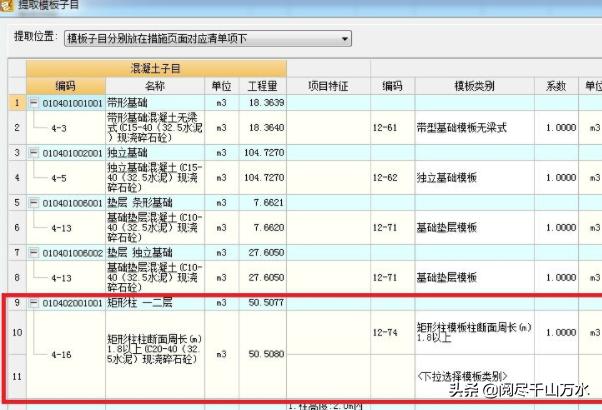The width and height of the screenshot is (602, 410).
Task: Click the 名称 column header
Action: point(155,86)
